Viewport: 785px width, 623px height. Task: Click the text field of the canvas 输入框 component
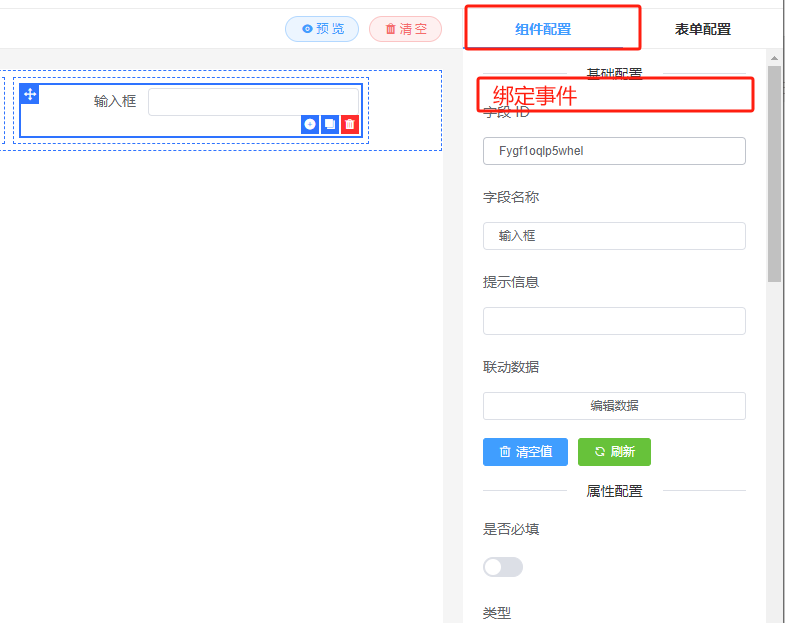tap(253, 102)
